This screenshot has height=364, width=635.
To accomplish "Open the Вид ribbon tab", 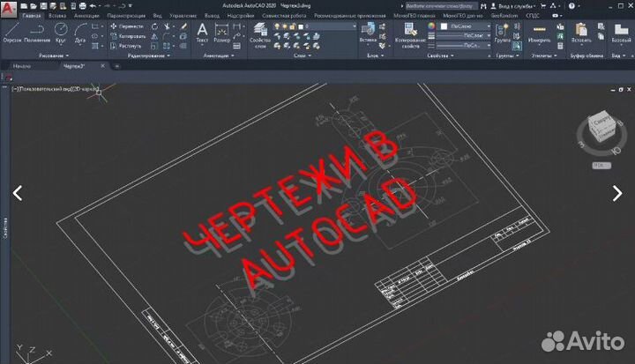I will click(x=158, y=16).
